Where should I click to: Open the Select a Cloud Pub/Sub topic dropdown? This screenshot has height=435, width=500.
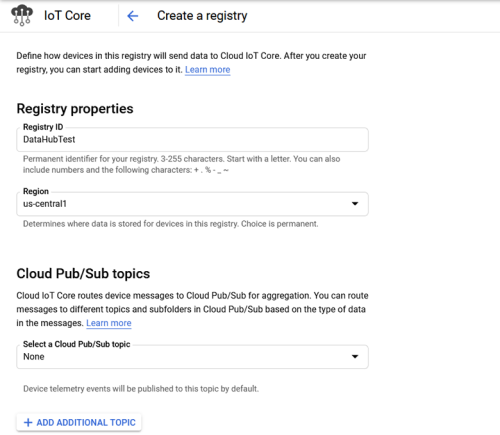click(192, 357)
